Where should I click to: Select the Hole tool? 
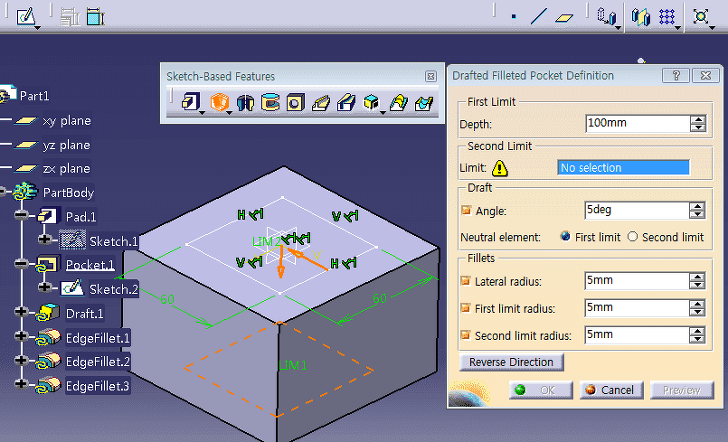[x=295, y=102]
